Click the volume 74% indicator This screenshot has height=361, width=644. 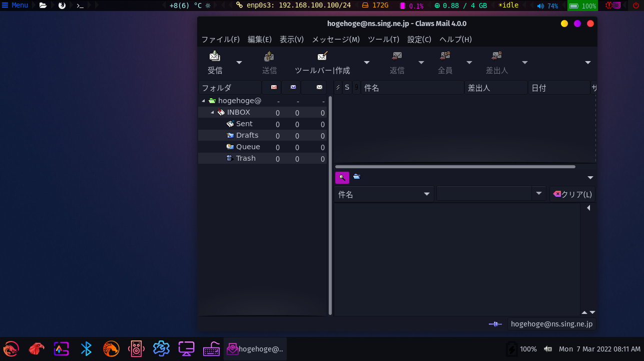(547, 6)
